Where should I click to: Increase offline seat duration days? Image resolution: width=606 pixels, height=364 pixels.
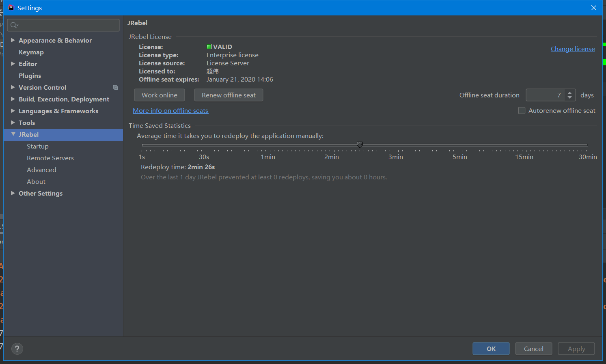570,93
